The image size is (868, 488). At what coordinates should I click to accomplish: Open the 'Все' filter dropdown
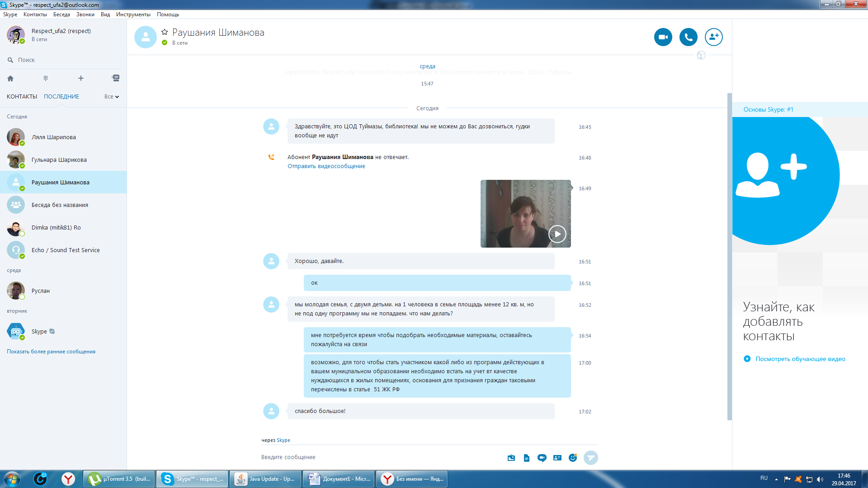112,97
